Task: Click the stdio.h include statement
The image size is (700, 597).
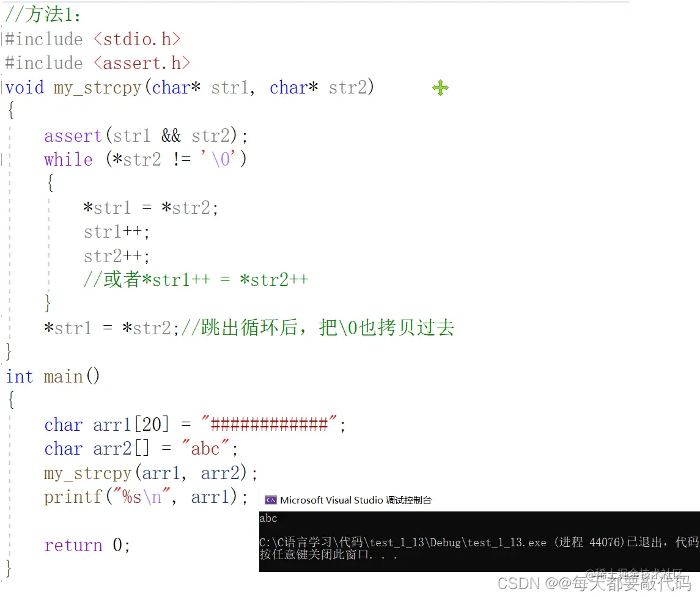Action: 92,38
